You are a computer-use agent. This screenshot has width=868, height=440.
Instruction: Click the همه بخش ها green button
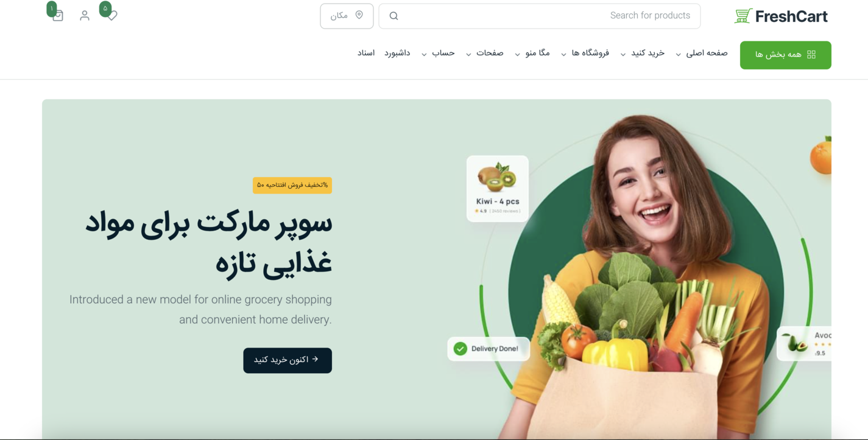(x=785, y=55)
